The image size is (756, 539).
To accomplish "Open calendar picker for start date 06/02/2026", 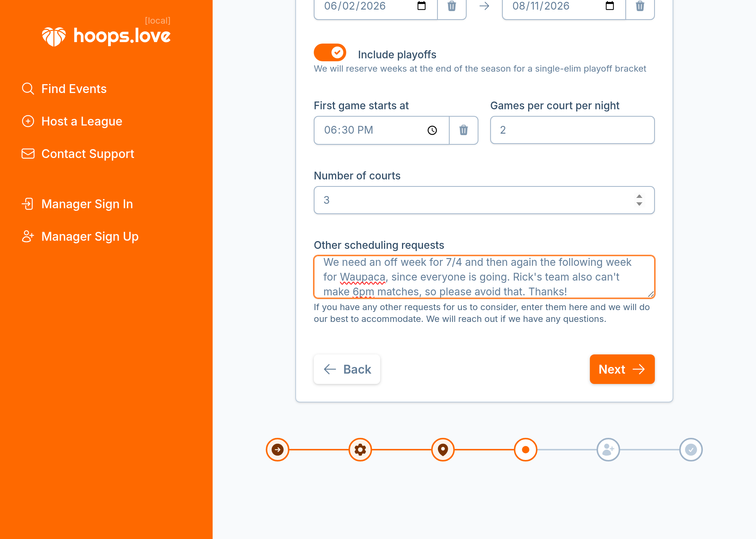I will (x=422, y=6).
